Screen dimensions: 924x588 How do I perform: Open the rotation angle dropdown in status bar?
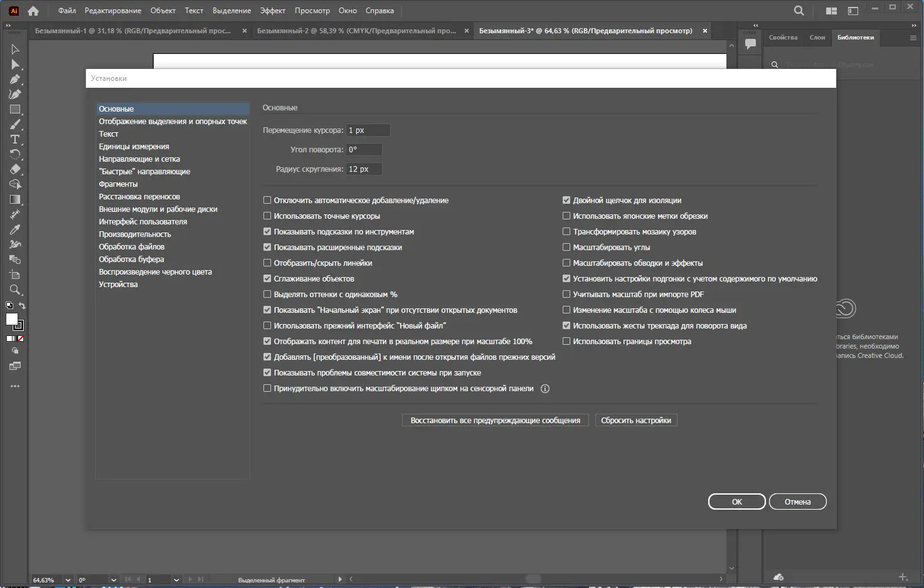click(x=114, y=579)
